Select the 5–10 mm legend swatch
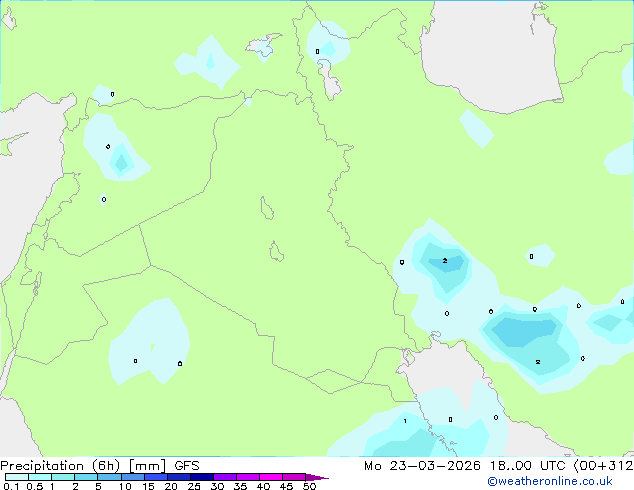The height and width of the screenshot is (490, 634). [109, 477]
